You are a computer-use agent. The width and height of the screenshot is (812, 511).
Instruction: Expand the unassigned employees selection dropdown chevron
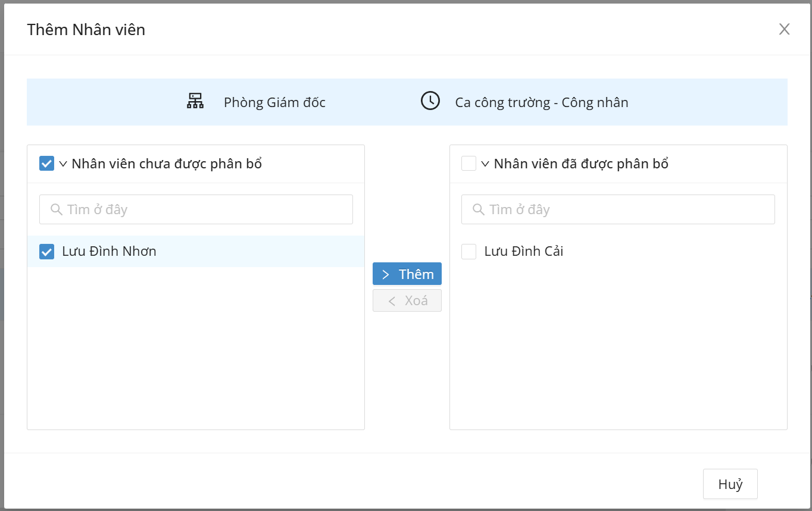click(x=63, y=164)
